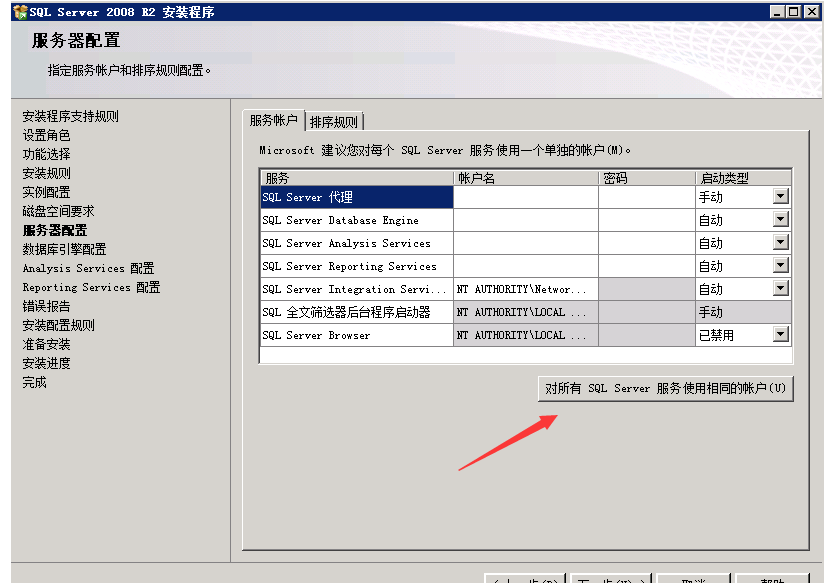Click 全文筛选器 account name NT AUTHORITY\LOCAL cell
This screenshot has height=583, width=824.
tap(526, 312)
